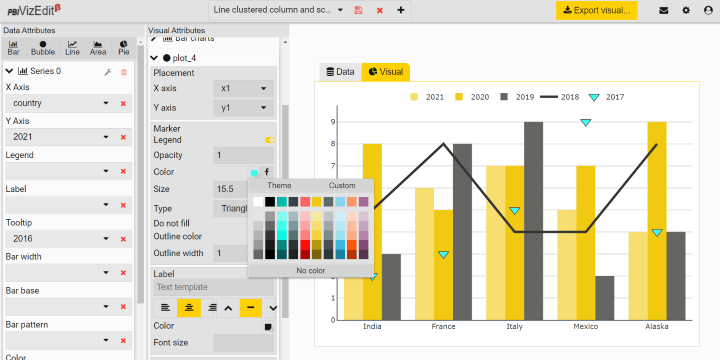
Task: Select the Line chart type icon
Action: pos(72,48)
